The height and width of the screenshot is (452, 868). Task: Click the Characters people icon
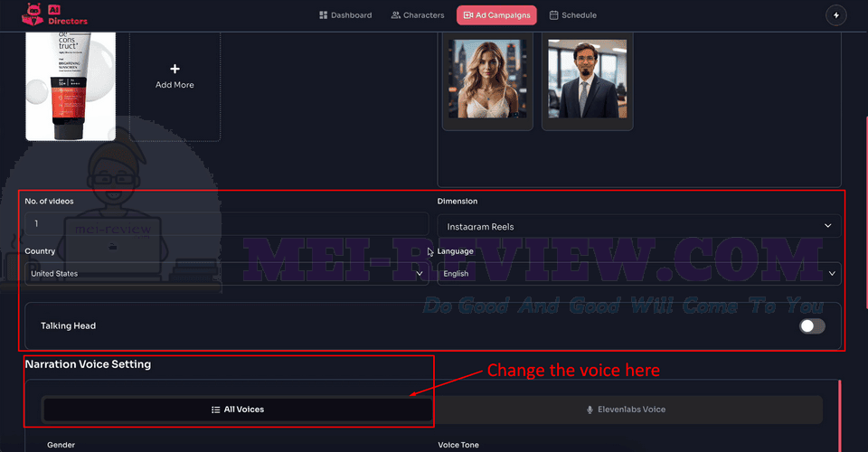tap(395, 15)
